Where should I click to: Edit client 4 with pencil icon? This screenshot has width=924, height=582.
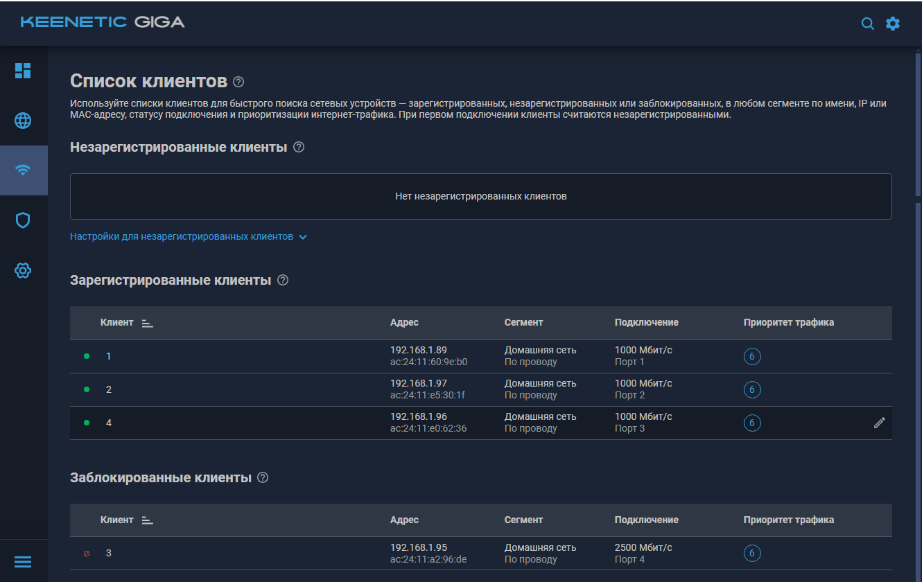(880, 423)
